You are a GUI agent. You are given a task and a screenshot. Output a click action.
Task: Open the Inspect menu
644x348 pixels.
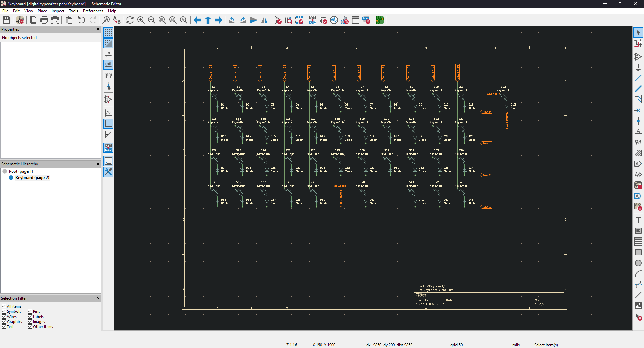pyautogui.click(x=58, y=11)
